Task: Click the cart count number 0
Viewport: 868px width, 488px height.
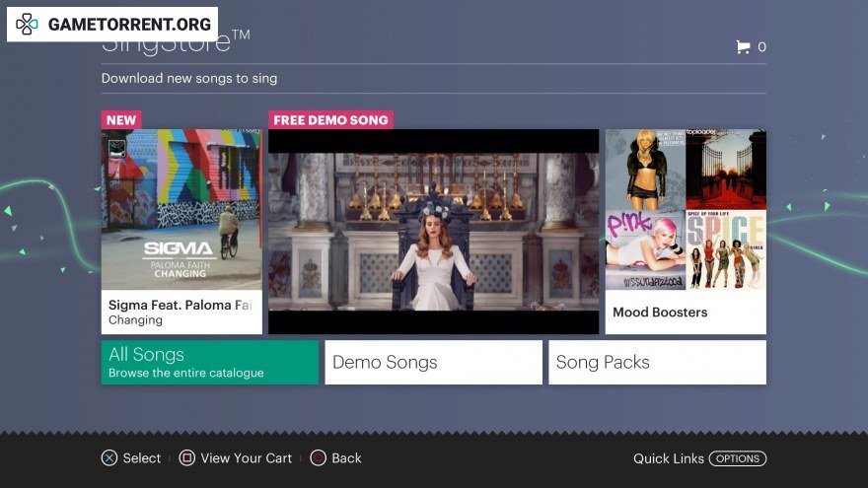Action: pos(761,47)
